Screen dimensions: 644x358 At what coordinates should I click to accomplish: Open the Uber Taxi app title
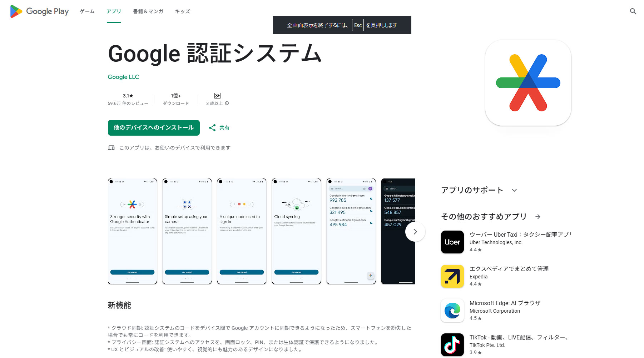[520, 235]
